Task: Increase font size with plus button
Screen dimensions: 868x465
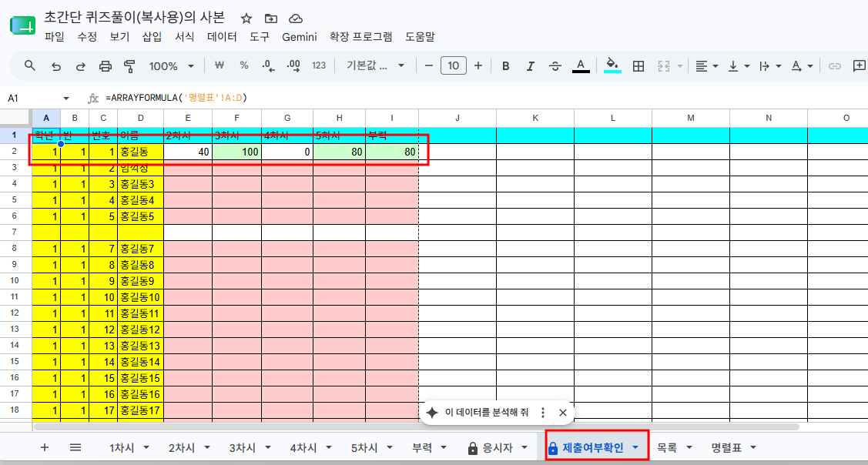Action: (x=478, y=66)
